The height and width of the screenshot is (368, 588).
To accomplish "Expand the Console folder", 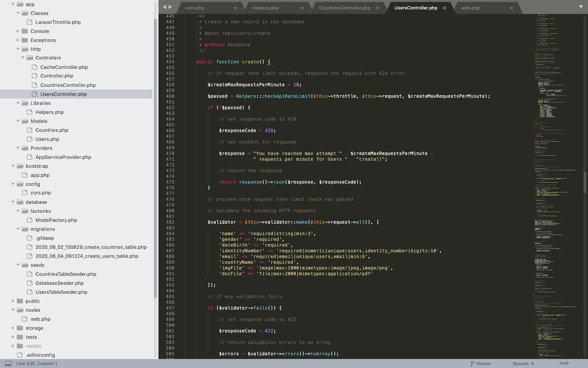I will 18,31.
